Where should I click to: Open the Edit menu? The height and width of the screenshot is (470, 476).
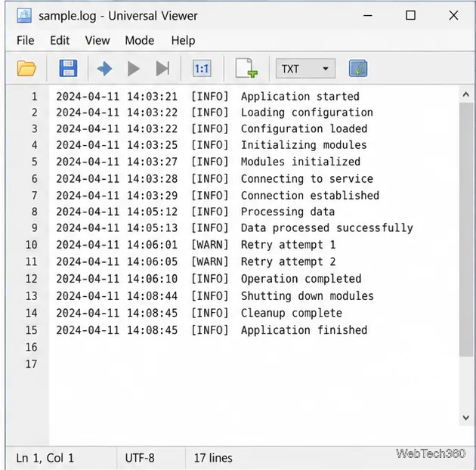(x=60, y=40)
